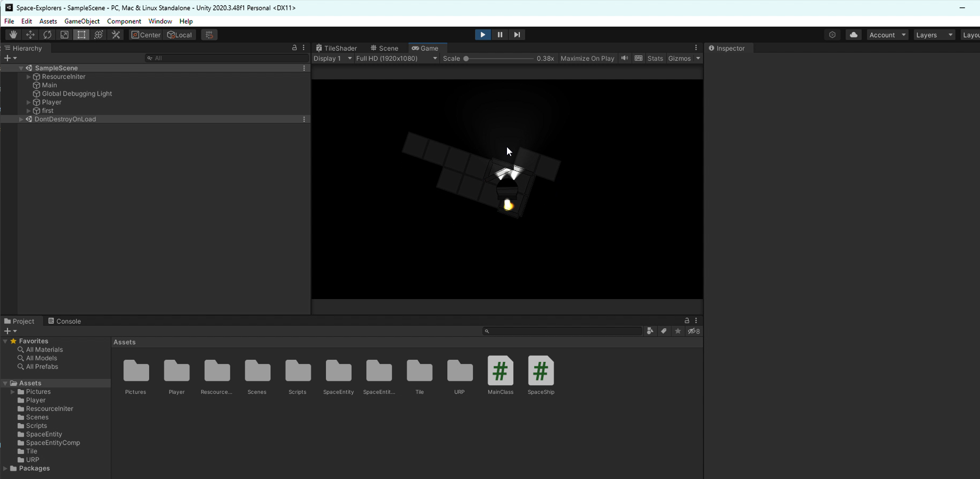Click the Project panel search field
The height and width of the screenshot is (479, 980).
click(x=562, y=331)
